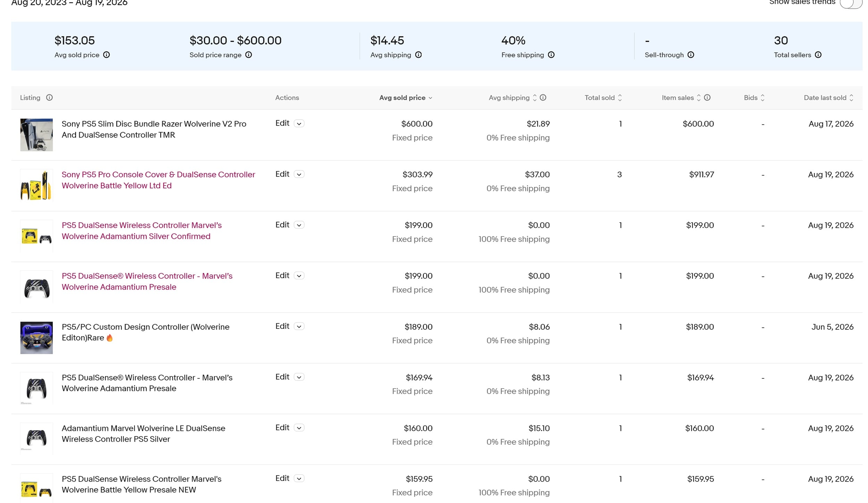This screenshot has width=868, height=503.
Task: Sort table by Date last sold
Action: [x=851, y=98]
